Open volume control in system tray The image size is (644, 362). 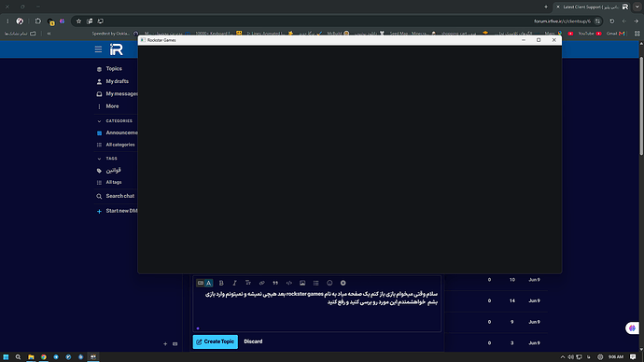point(570,357)
